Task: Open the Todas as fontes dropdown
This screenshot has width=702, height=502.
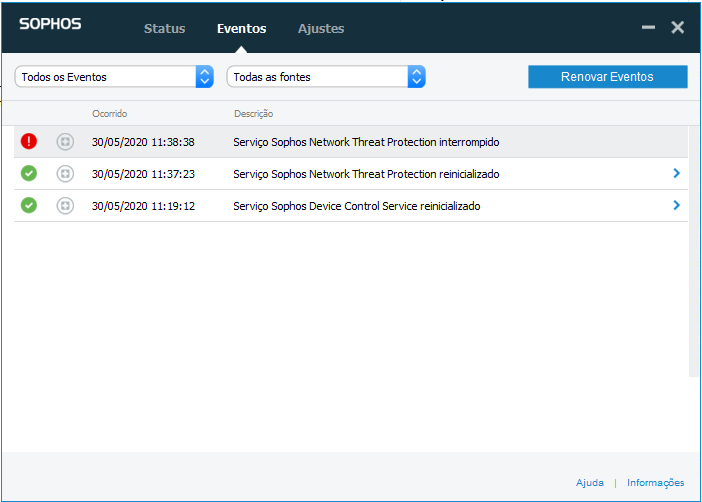Action: click(x=326, y=77)
